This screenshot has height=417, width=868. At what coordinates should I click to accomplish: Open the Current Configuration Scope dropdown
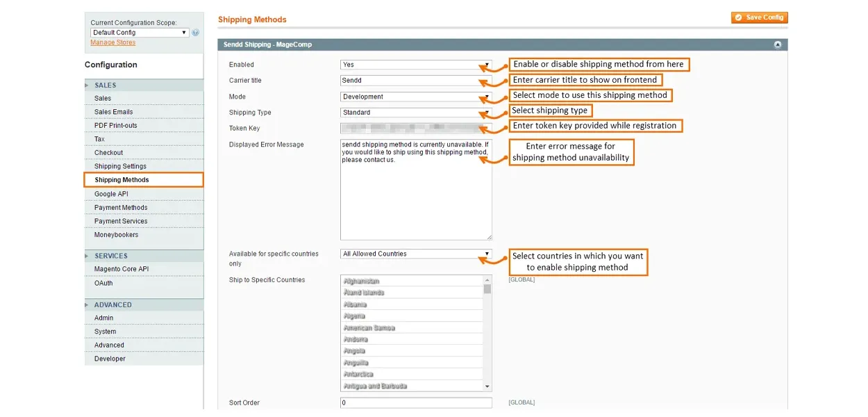pos(140,33)
